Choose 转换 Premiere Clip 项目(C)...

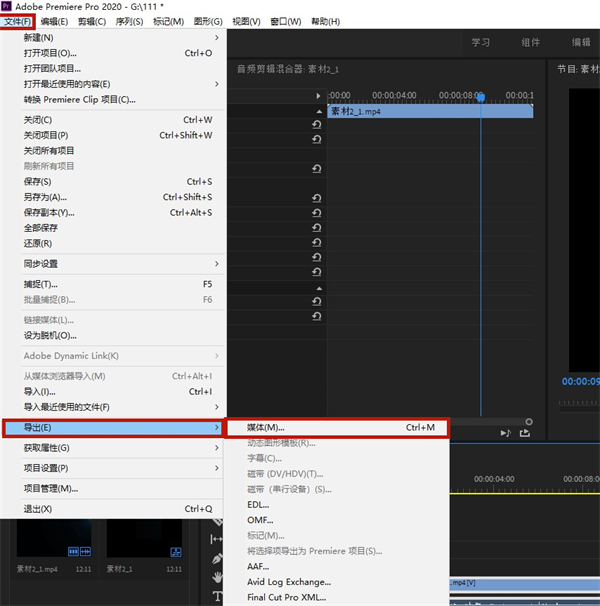pyautogui.click(x=113, y=100)
